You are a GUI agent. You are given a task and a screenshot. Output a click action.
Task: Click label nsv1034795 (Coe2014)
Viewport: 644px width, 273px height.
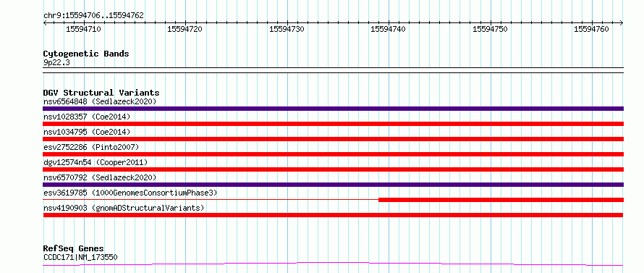coord(87,132)
